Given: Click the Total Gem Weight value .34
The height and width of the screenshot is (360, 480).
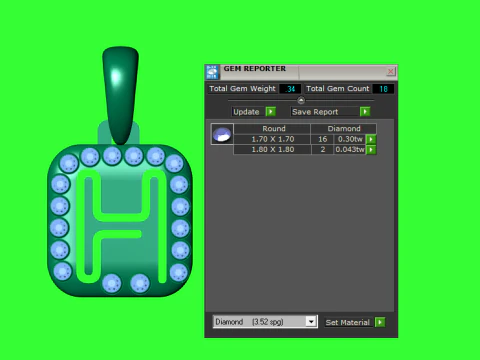Looking at the screenshot, I should [290, 89].
